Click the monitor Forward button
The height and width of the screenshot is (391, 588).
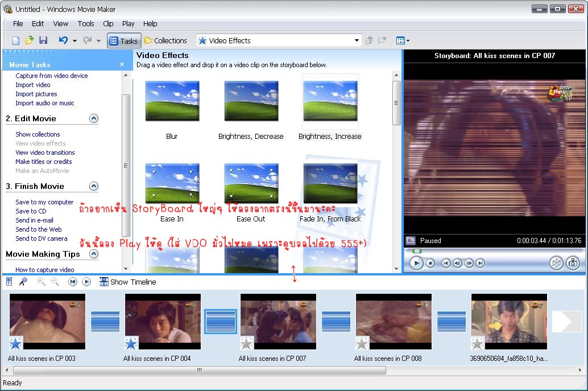coord(481,263)
